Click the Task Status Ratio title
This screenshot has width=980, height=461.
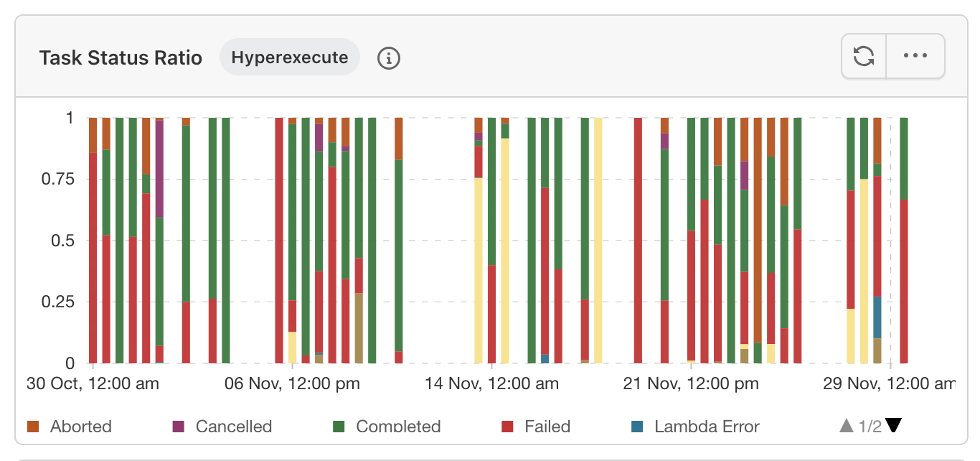(121, 57)
